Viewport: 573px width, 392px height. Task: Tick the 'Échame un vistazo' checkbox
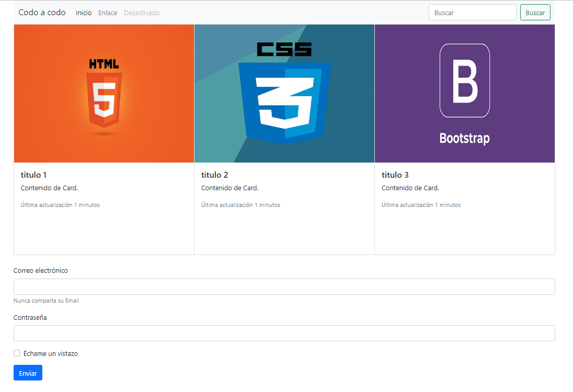click(17, 353)
